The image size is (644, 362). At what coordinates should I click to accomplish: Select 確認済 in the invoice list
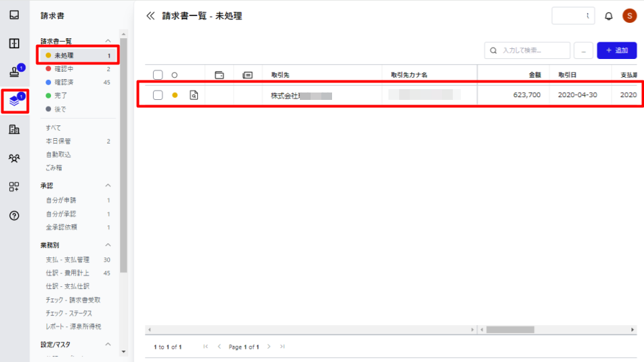[78, 82]
